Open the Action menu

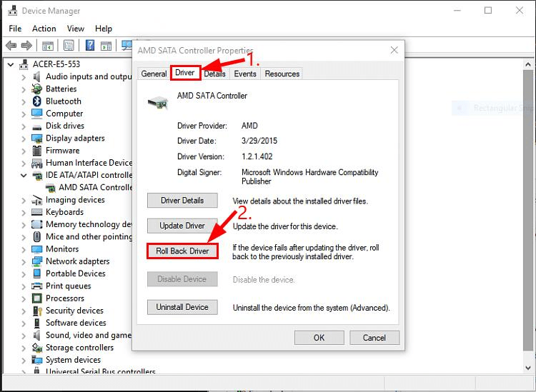tap(44, 29)
